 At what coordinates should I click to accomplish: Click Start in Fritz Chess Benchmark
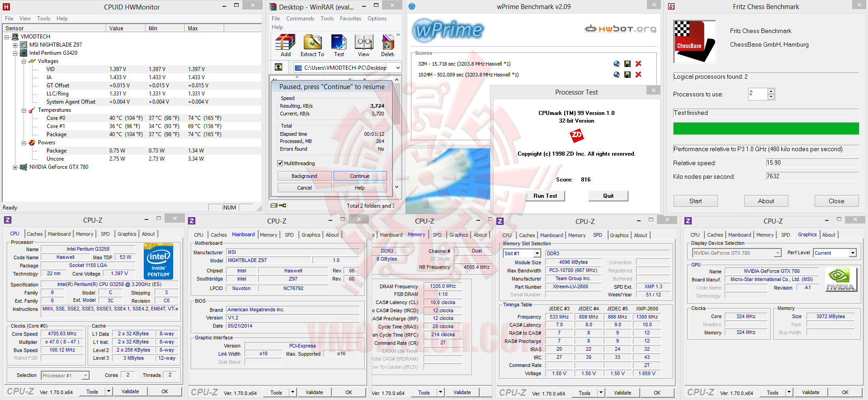point(695,201)
